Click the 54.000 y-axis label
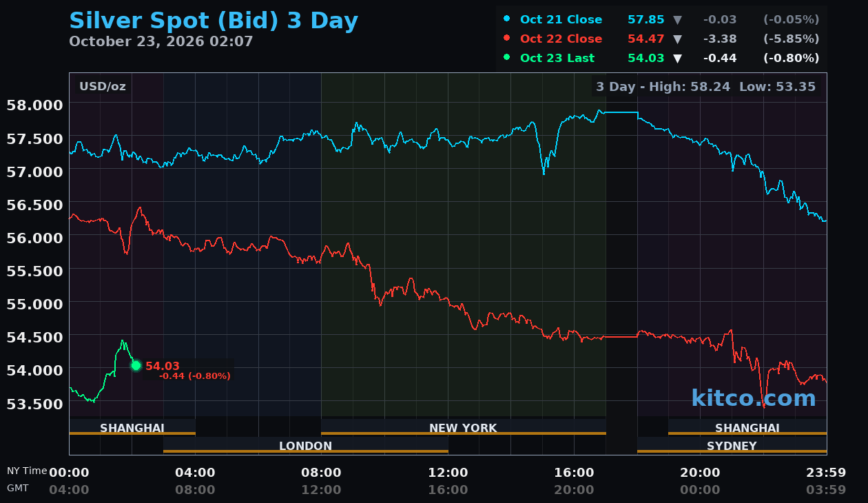Viewport: 868px width, 503px height. point(34,369)
